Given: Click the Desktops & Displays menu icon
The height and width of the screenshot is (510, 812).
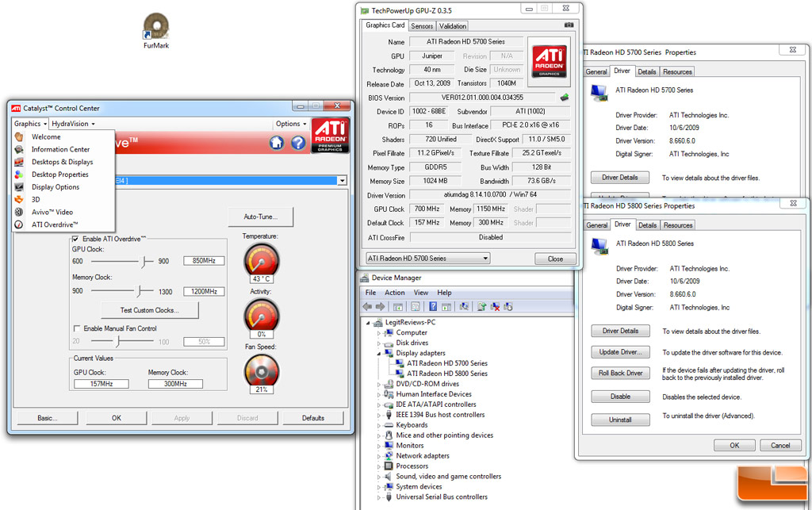Looking at the screenshot, I should (19, 162).
